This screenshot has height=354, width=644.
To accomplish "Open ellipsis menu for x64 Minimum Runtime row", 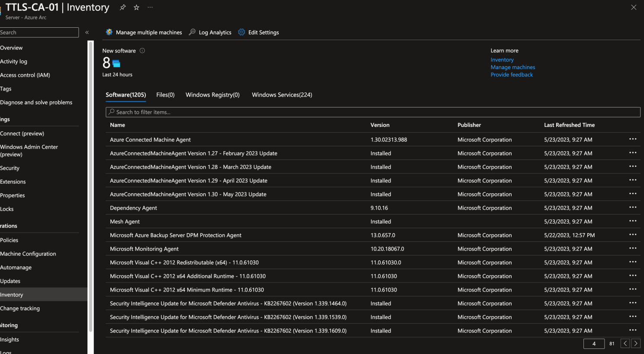I will 633,289.
